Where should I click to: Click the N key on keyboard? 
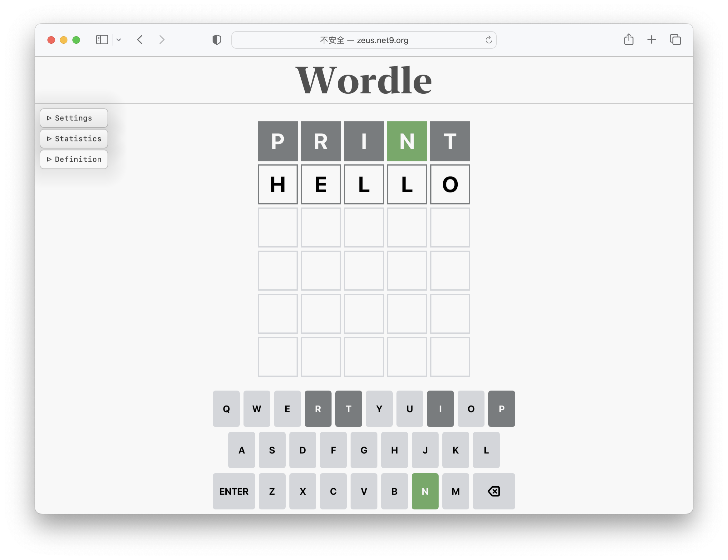(425, 491)
